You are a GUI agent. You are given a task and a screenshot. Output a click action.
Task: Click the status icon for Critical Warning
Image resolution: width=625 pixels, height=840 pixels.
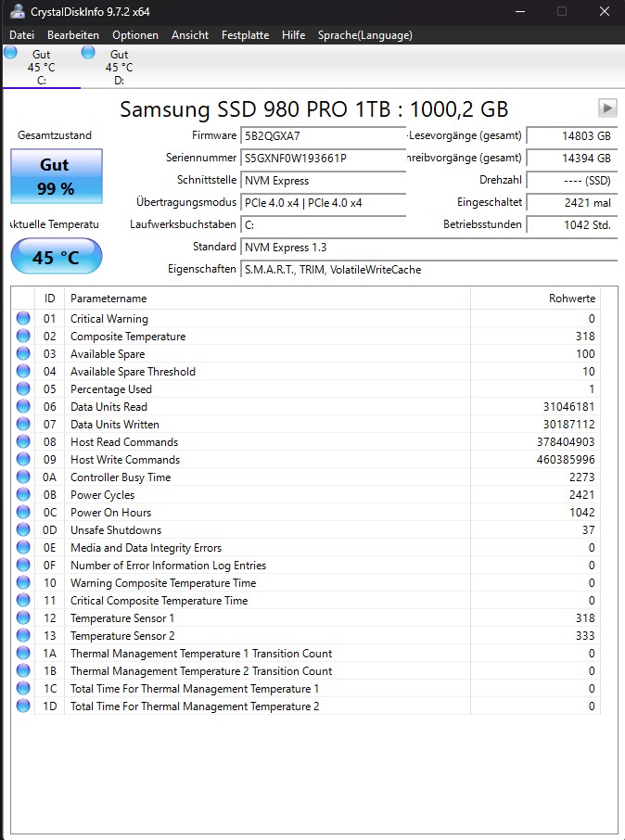click(x=23, y=318)
